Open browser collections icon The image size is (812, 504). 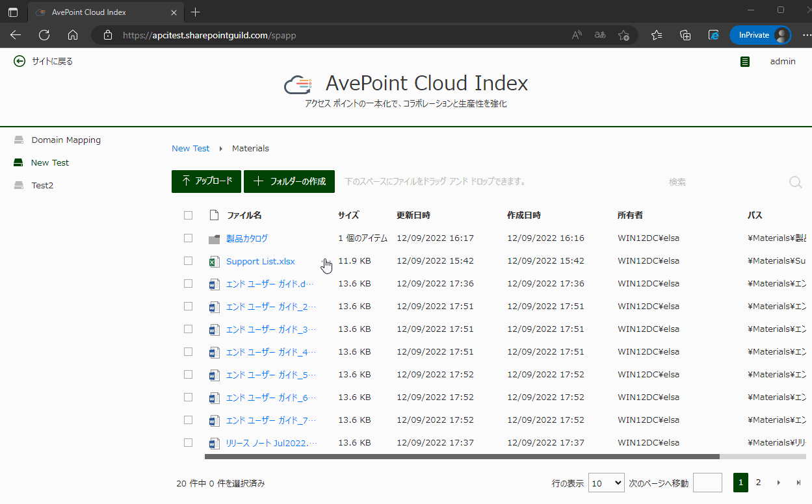coord(685,35)
